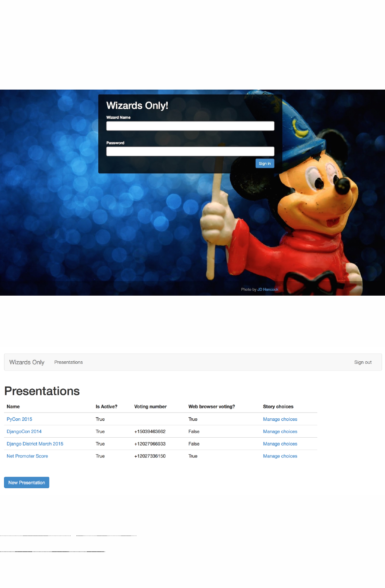Click the Wizards Only navbar brand

[x=27, y=362]
